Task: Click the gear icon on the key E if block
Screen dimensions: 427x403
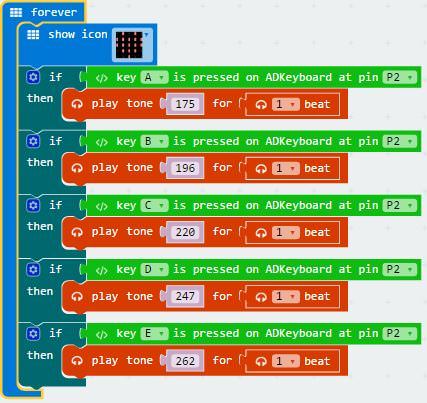Action: [33, 334]
